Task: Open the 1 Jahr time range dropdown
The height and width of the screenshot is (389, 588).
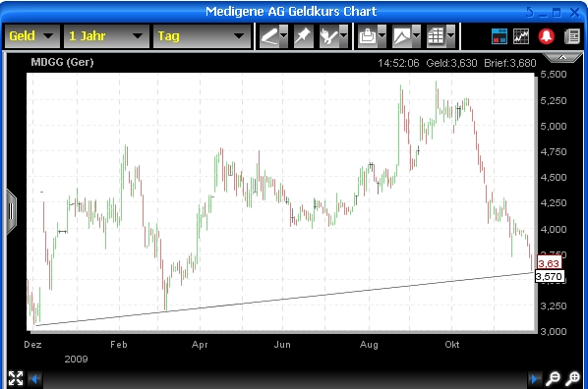Action: 106,36
